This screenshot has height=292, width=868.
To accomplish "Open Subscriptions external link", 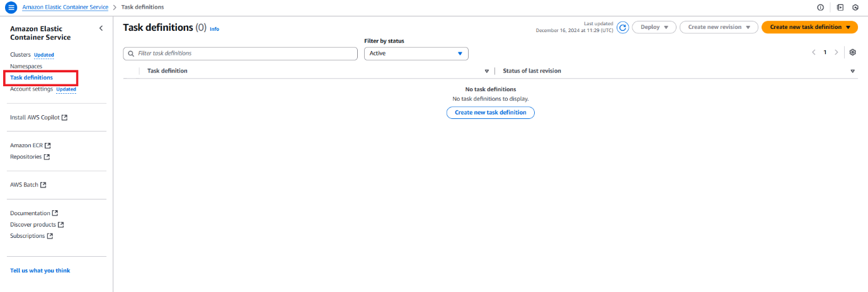I will pyautogui.click(x=31, y=236).
